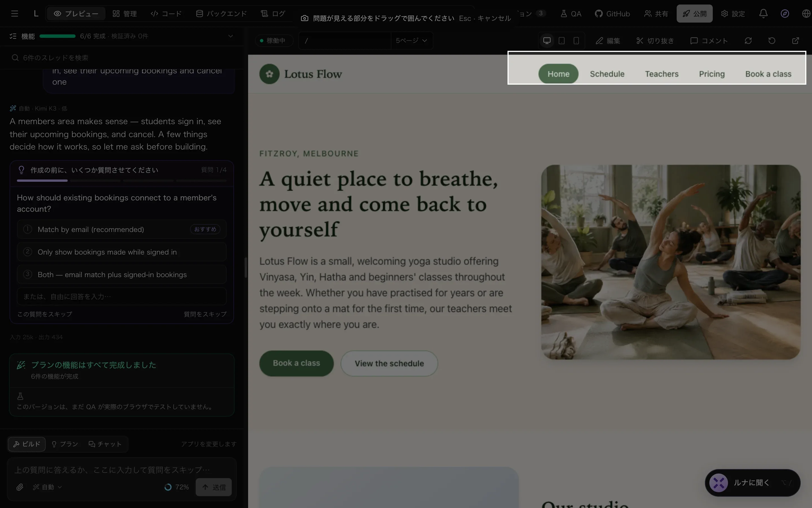This screenshot has width=812, height=508.
Task: Select the ビルド mode tab
Action: 27,444
